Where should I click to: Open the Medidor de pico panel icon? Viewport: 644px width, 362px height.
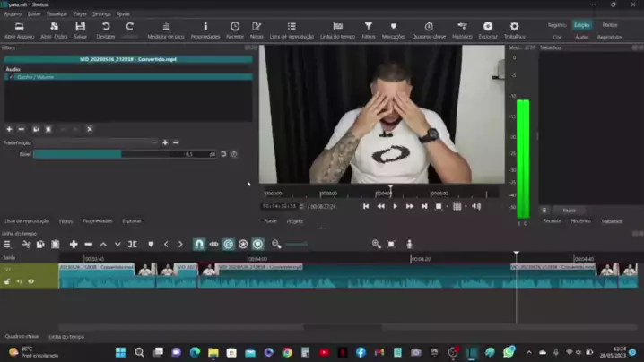[x=165, y=30]
